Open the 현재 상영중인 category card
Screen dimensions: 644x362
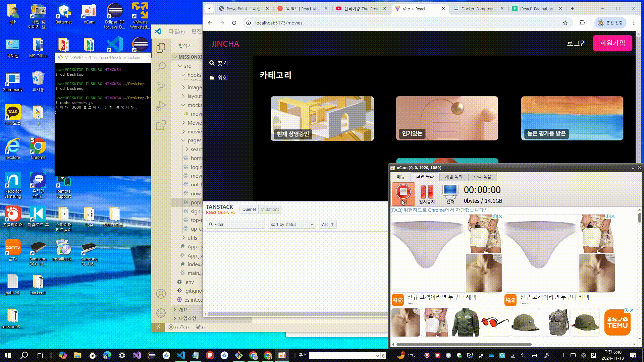(322, 119)
